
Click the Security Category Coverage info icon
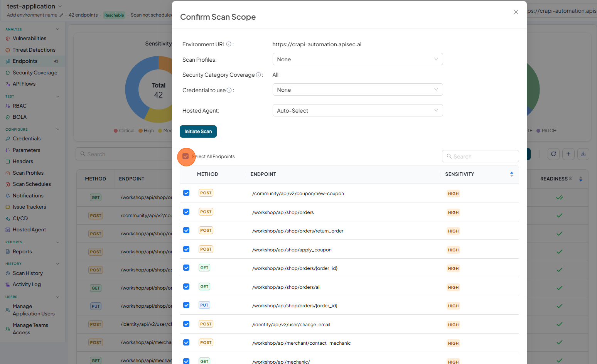click(x=258, y=75)
